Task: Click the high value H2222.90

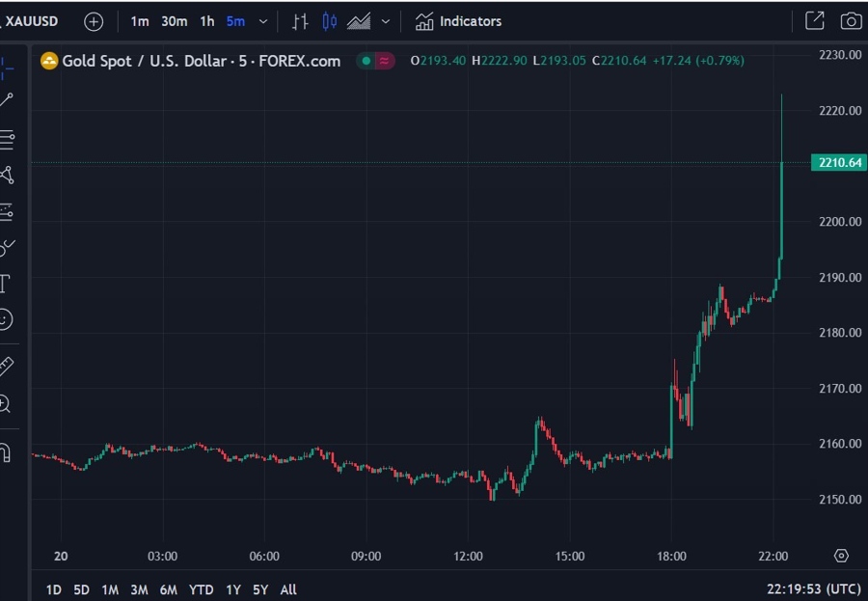Action: coord(499,61)
